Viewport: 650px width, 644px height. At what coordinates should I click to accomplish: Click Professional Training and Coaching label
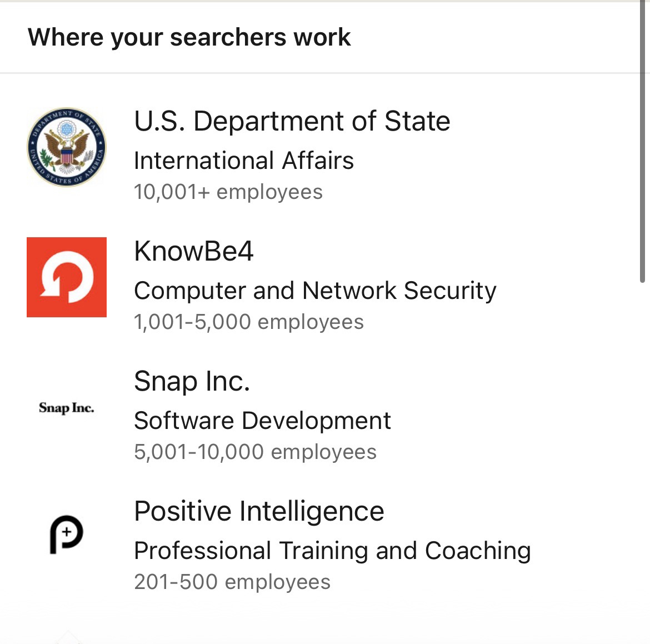[332, 551]
